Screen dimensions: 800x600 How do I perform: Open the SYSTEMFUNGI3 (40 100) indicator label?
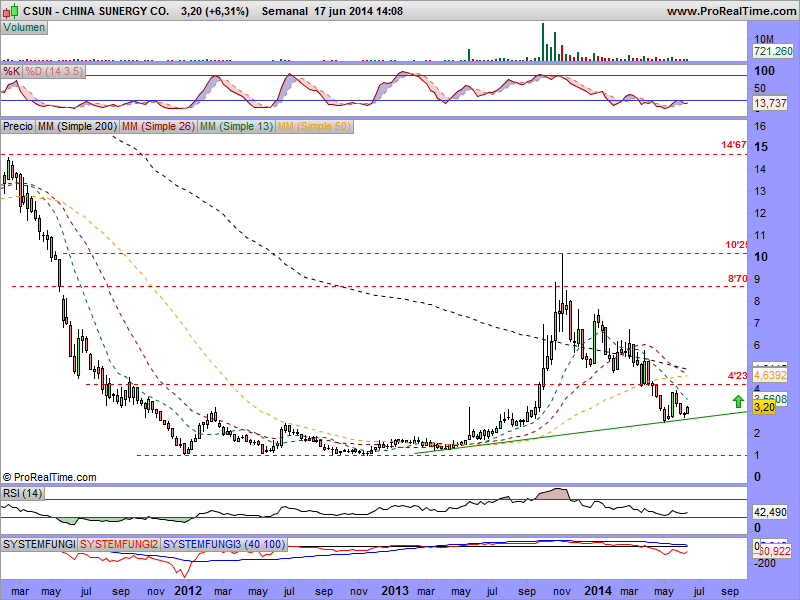click(224, 544)
